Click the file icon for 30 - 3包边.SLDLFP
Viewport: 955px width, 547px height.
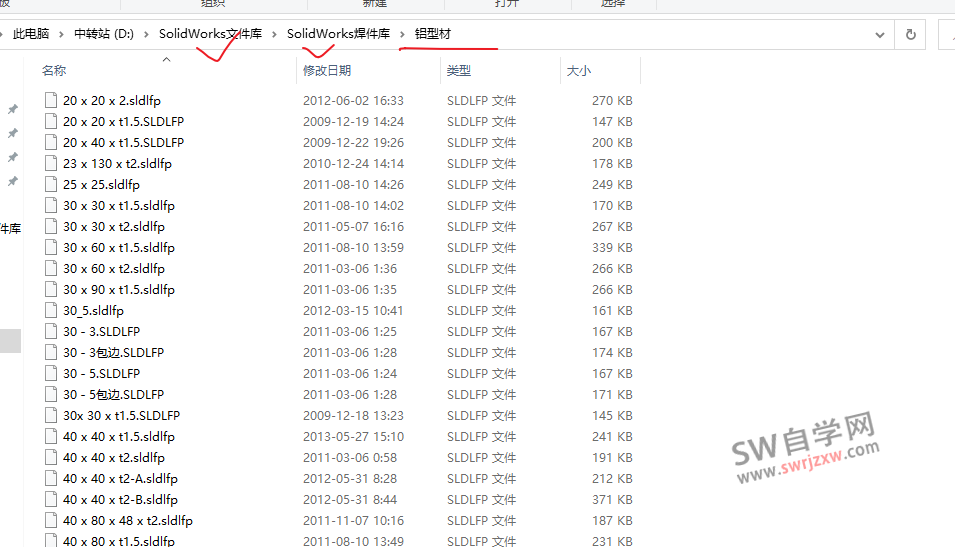pyautogui.click(x=52, y=352)
